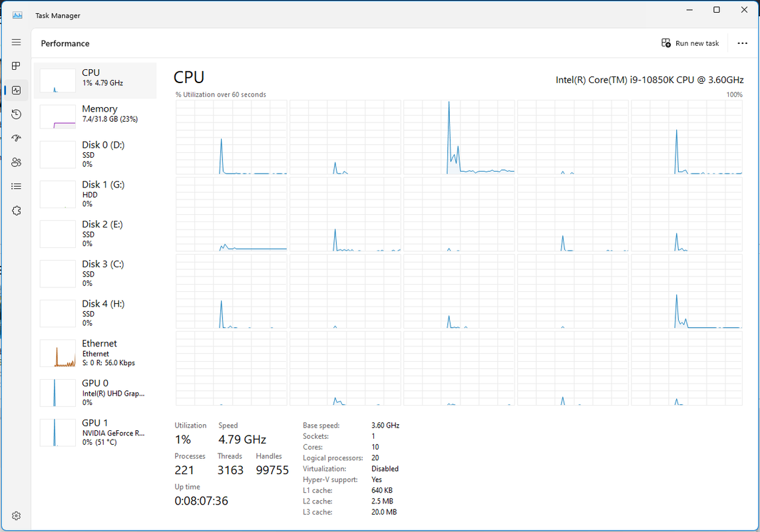Select CPU in the performance list
This screenshot has width=760, height=532.
pos(95,80)
